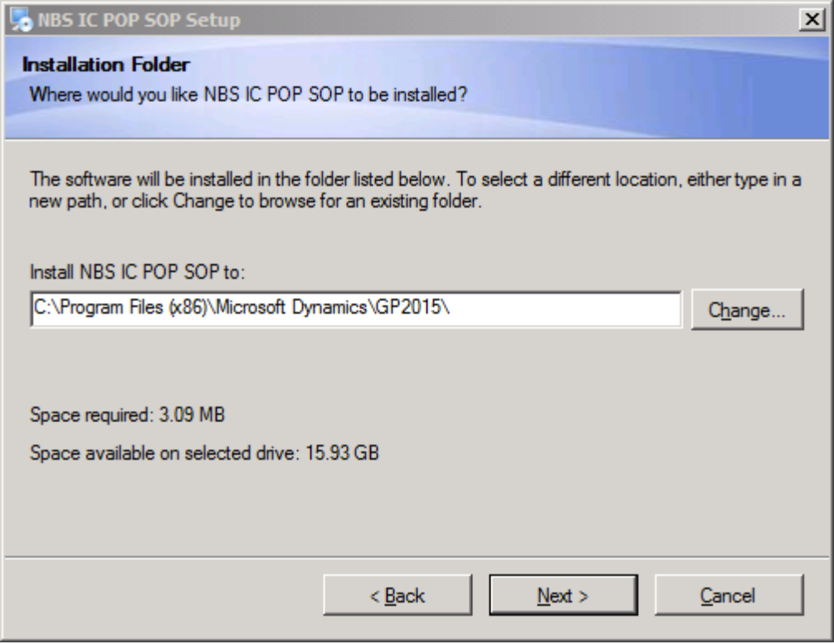Cancel the installation

728,596
